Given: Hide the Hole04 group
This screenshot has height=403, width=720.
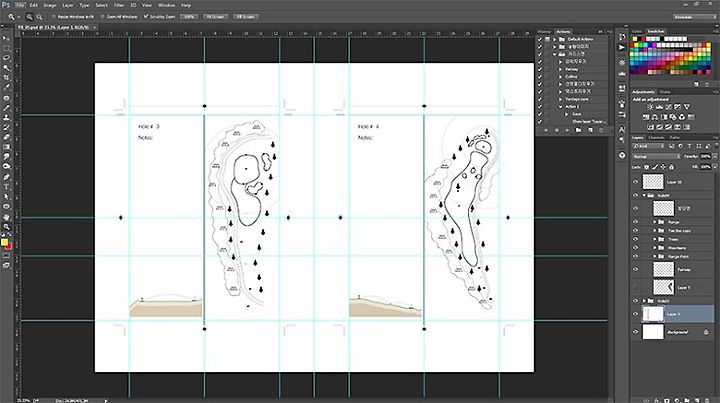Looking at the screenshot, I should (636, 195).
